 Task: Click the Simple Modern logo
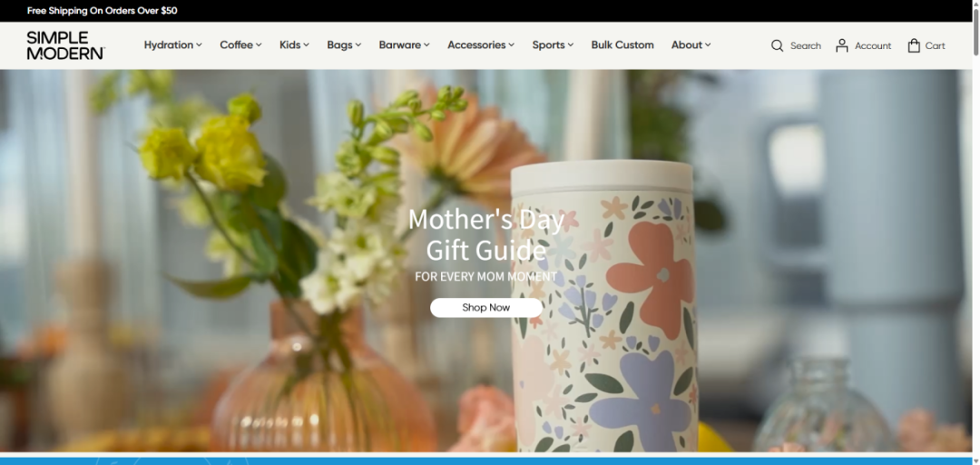65,45
